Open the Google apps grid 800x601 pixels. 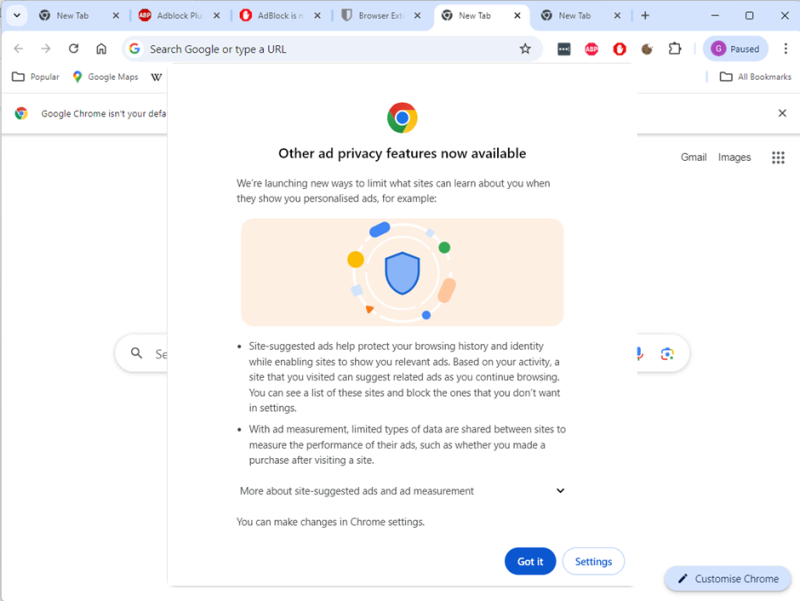tap(778, 157)
